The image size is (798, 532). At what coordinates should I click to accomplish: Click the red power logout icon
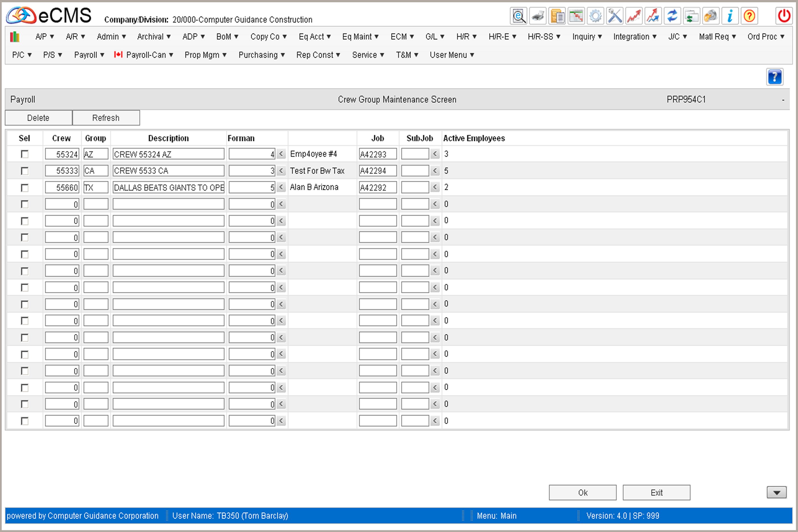pos(784,16)
